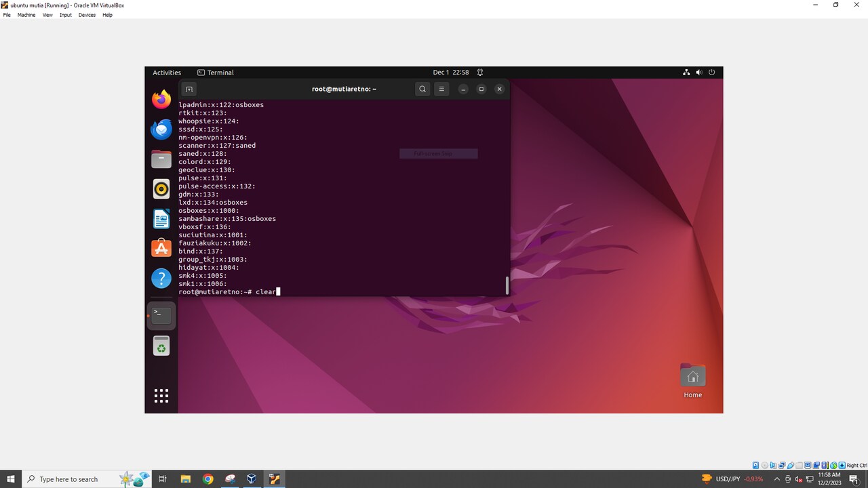
Task: Open the Terminal hamburger menu
Action: pos(441,89)
